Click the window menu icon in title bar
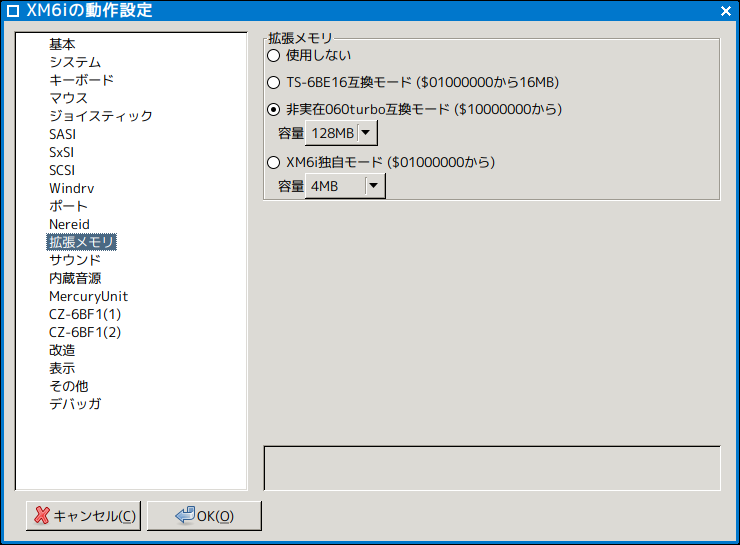The height and width of the screenshot is (545, 740). 13,10
